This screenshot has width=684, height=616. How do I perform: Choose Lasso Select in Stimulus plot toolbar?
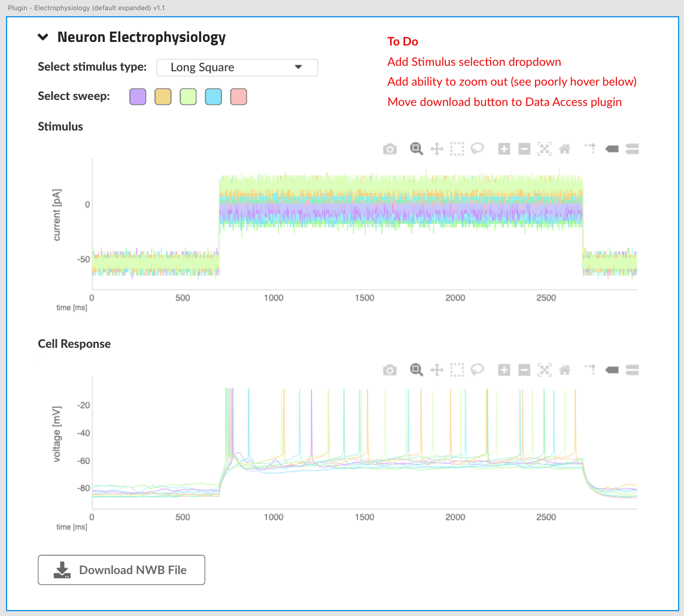click(x=477, y=149)
